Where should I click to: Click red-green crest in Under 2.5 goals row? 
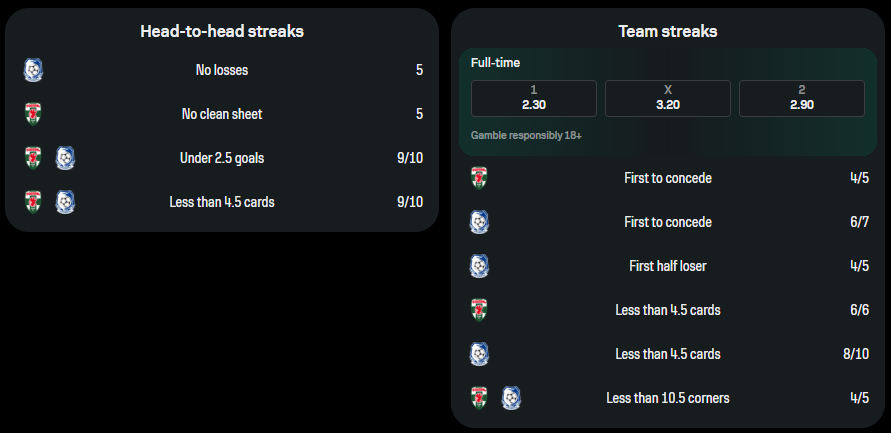tap(33, 158)
